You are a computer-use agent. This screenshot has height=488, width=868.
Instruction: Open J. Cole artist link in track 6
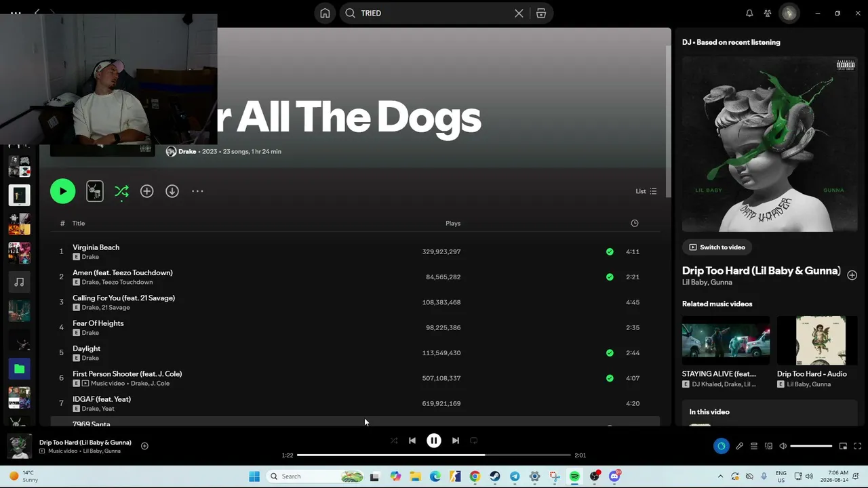(x=160, y=384)
